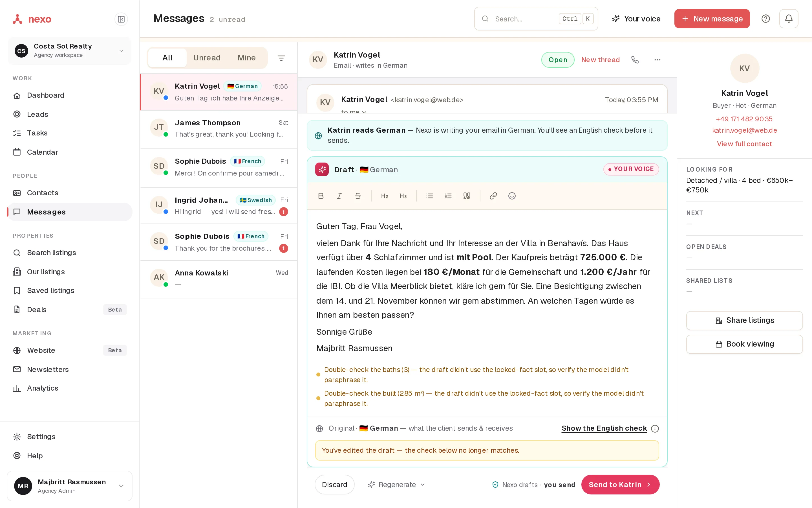
Task: Switch to the Mine tab
Action: 247,58
